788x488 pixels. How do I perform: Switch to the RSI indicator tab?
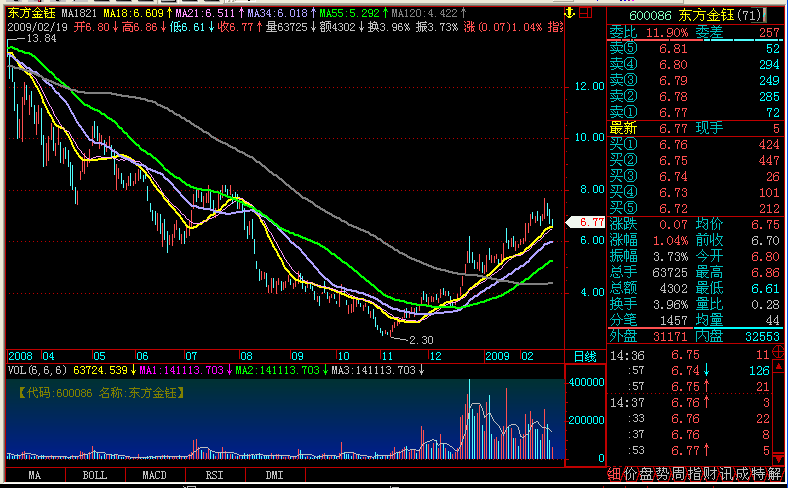coord(215,475)
